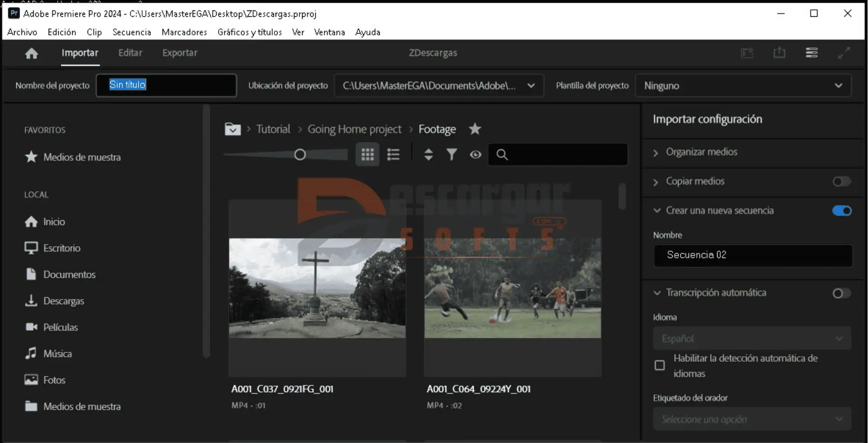Open Fotos location

coord(45,379)
